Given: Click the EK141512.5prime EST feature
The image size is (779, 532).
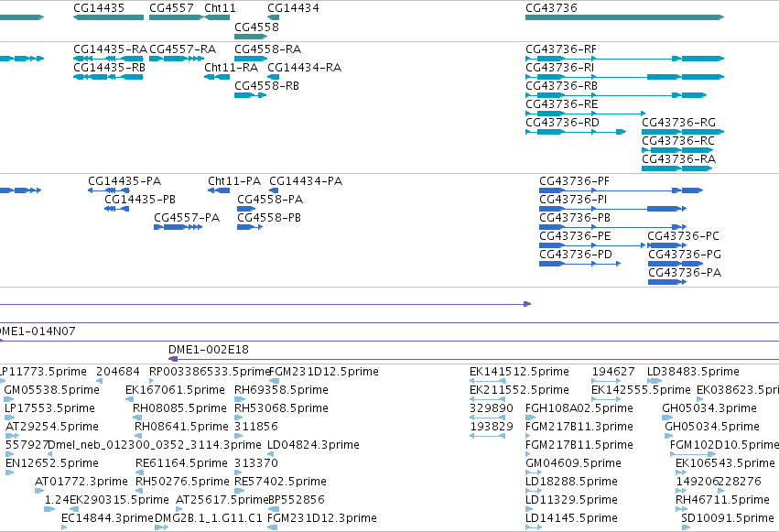Looking at the screenshot, I should coord(488,381).
